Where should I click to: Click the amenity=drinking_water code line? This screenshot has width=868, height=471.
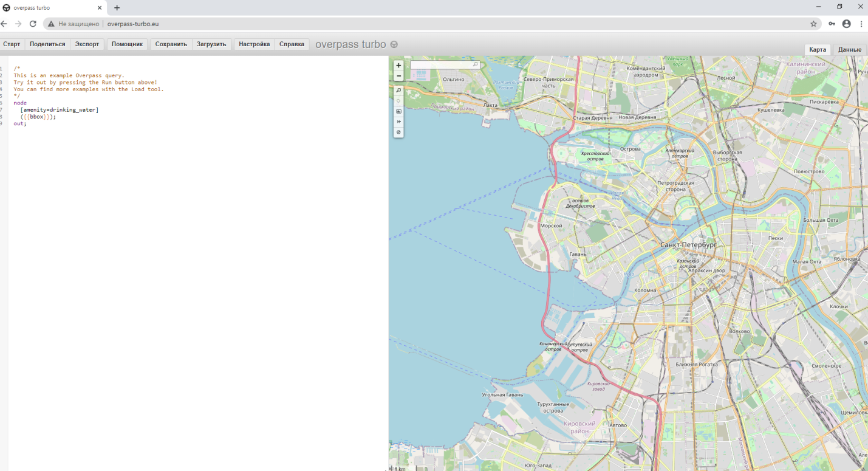59,110
